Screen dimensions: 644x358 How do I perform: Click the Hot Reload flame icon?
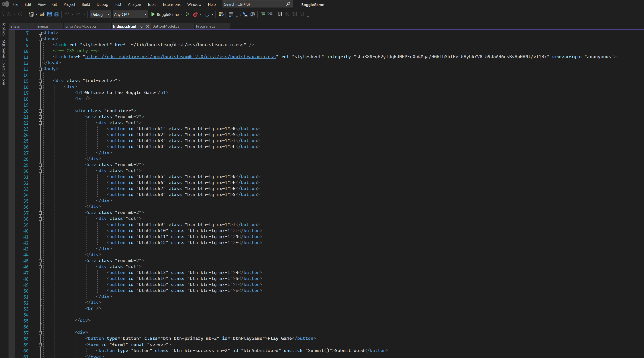pyautogui.click(x=195, y=14)
